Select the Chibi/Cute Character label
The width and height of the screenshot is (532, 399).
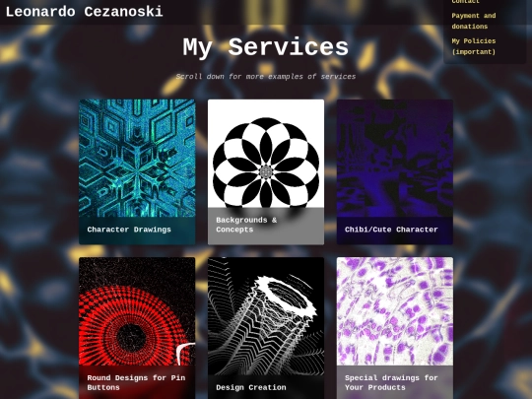pyautogui.click(x=391, y=230)
